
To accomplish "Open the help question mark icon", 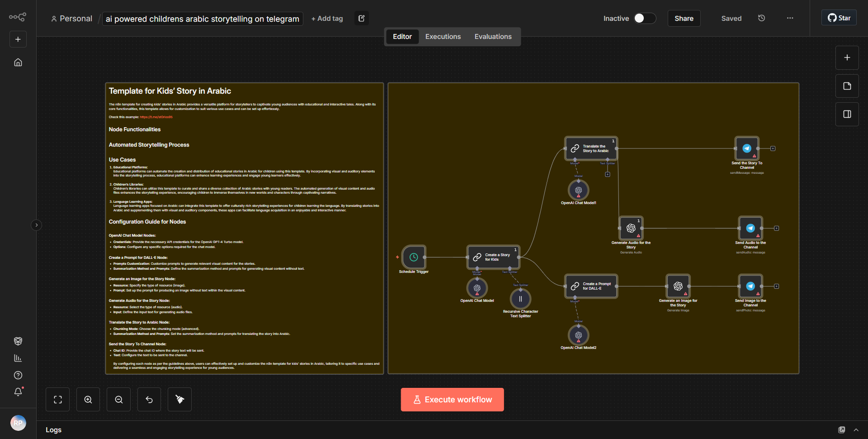I will click(18, 375).
